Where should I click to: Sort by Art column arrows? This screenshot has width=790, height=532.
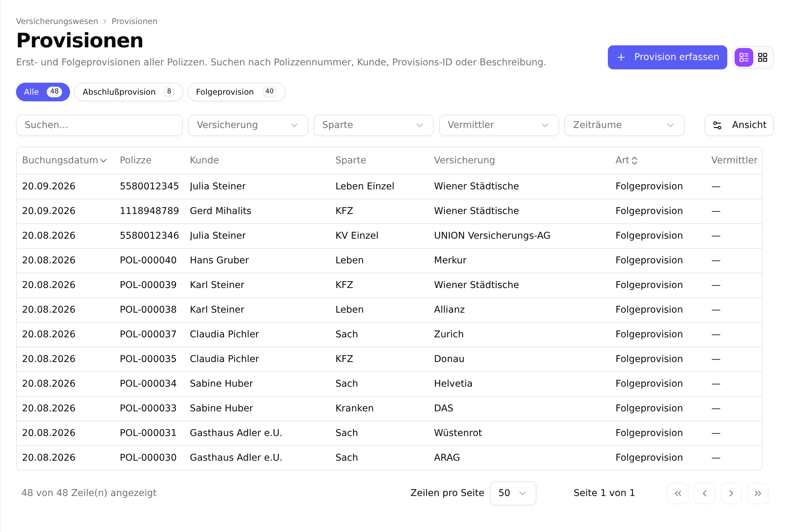635,160
